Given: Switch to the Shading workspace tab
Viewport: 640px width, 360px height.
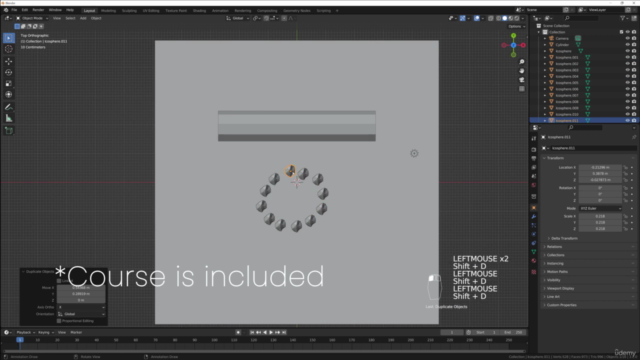Looking at the screenshot, I should 199,11.
